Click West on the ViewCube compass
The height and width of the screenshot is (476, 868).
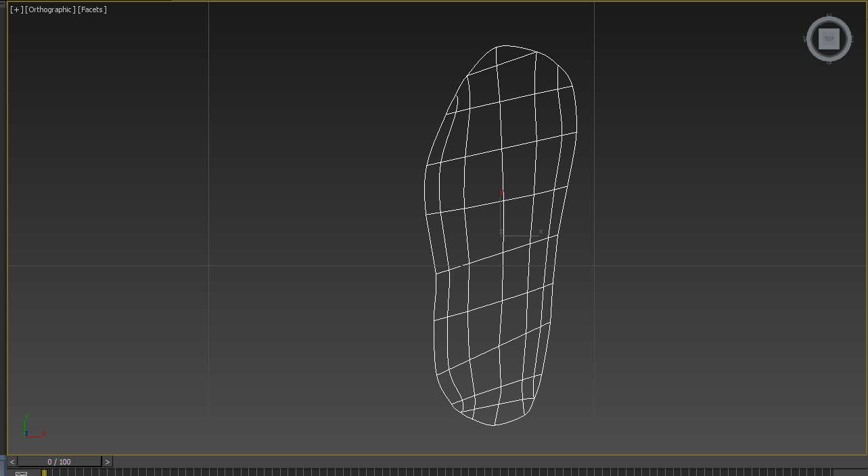(805, 38)
